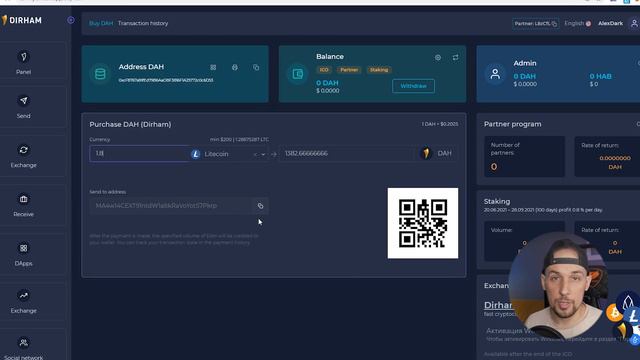Click the '1 DAH = $0.2025' rate text
640x360 pixels.
440,124
